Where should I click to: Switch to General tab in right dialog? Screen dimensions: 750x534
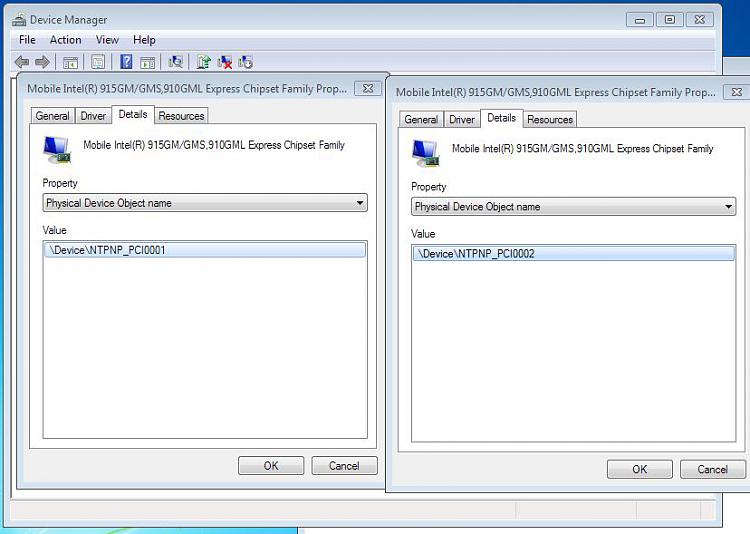421,120
